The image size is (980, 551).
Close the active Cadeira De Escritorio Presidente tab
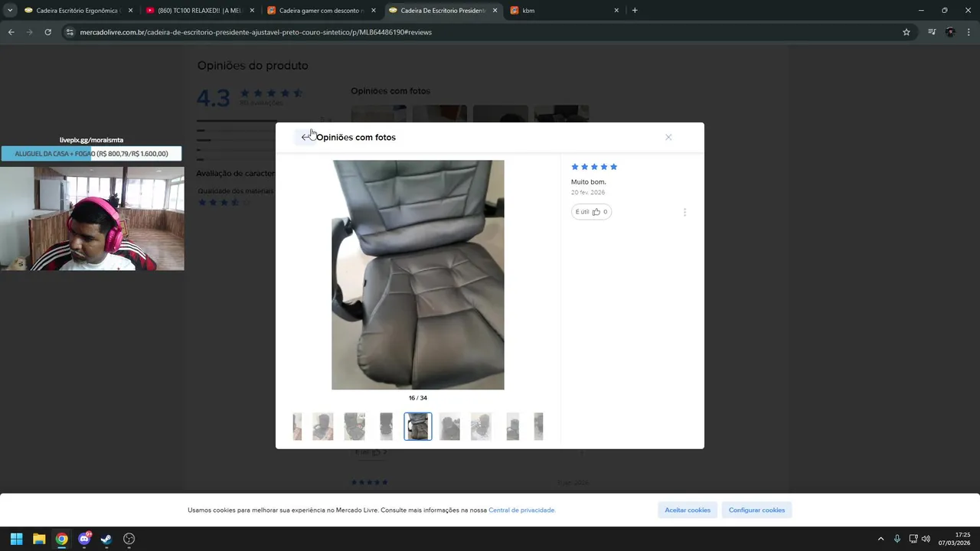point(495,11)
